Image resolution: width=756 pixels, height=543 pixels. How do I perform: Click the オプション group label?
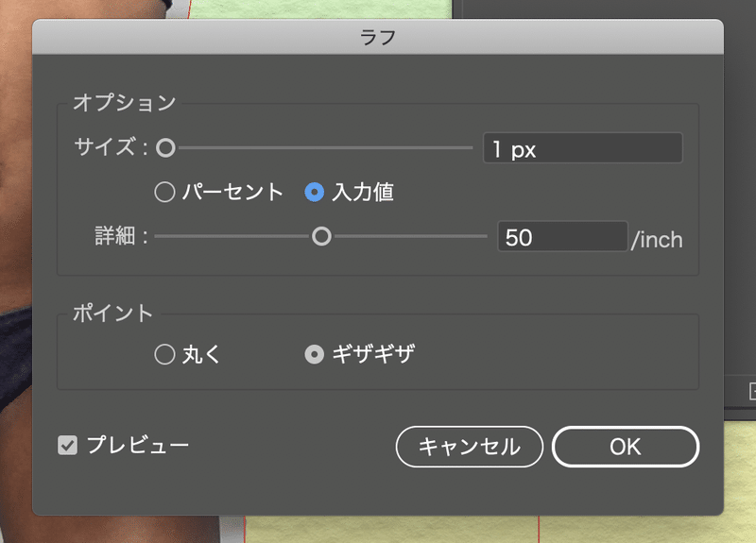pos(125,103)
